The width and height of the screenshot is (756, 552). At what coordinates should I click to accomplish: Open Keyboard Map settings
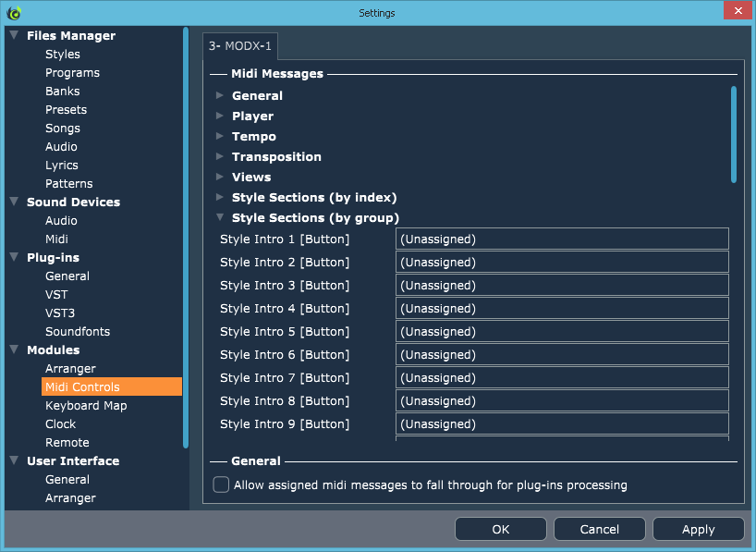pyautogui.click(x=86, y=405)
